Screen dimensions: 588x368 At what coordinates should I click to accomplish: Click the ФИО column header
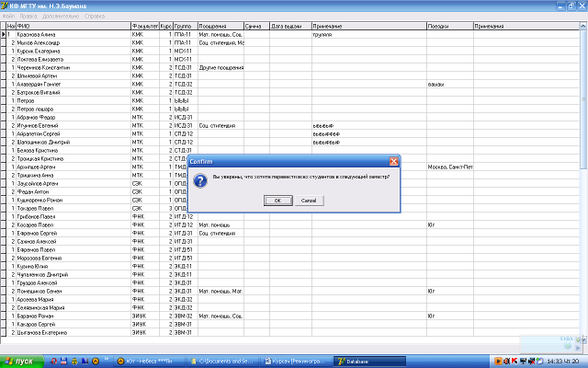tap(73, 26)
